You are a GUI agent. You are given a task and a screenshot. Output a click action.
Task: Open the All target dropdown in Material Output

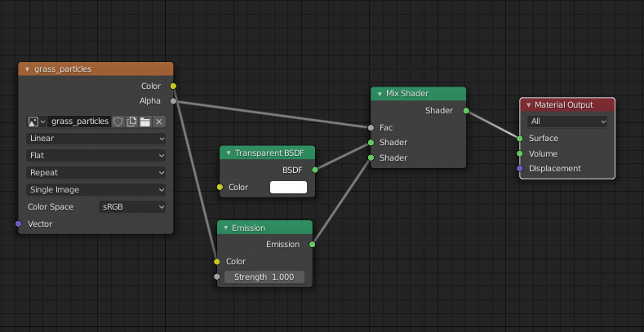point(567,122)
